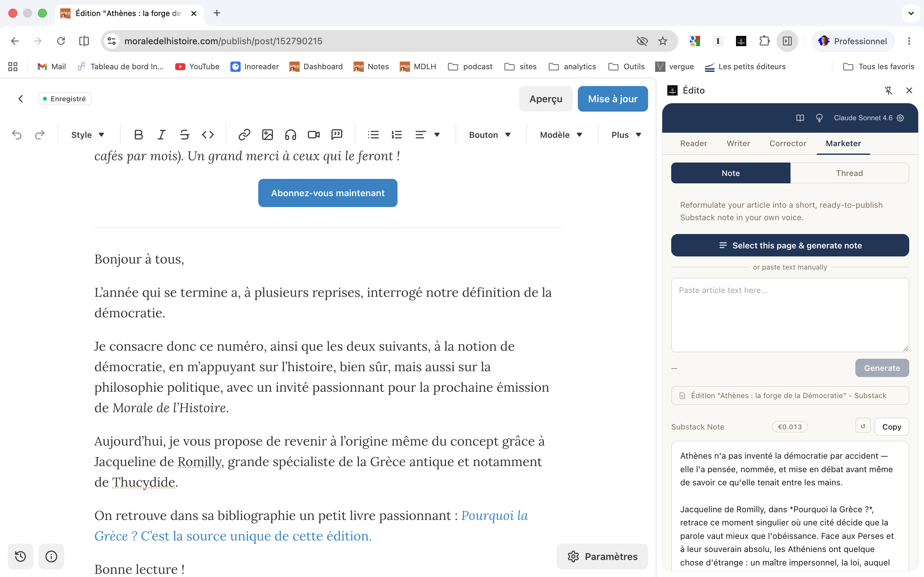This screenshot has height=577, width=924.
Task: Select the Note mode toggle
Action: click(731, 173)
